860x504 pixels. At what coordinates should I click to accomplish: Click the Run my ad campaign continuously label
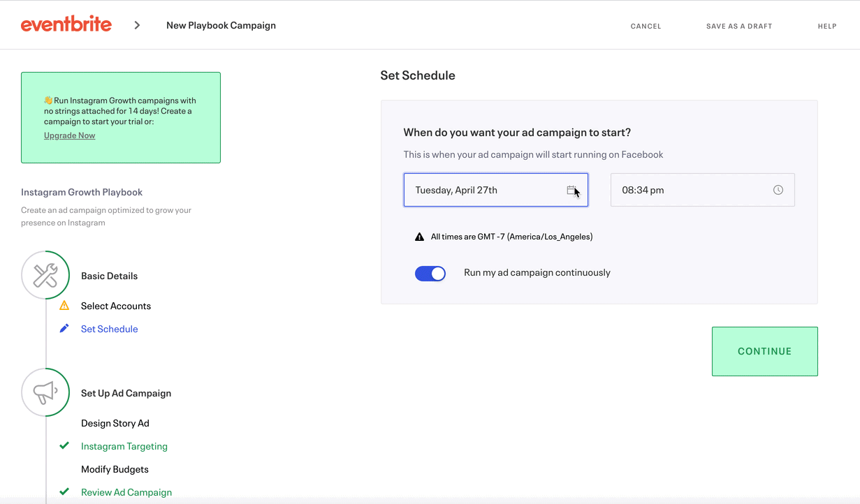coord(537,272)
